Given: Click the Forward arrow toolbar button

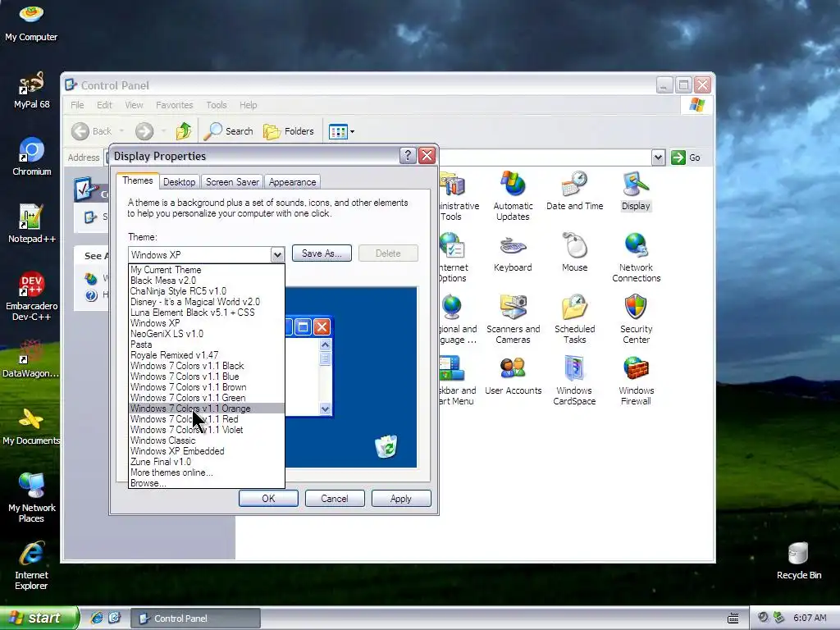Looking at the screenshot, I should pos(144,131).
